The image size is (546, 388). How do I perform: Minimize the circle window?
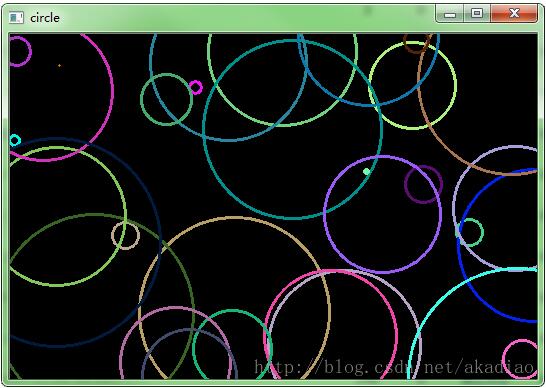click(x=450, y=14)
